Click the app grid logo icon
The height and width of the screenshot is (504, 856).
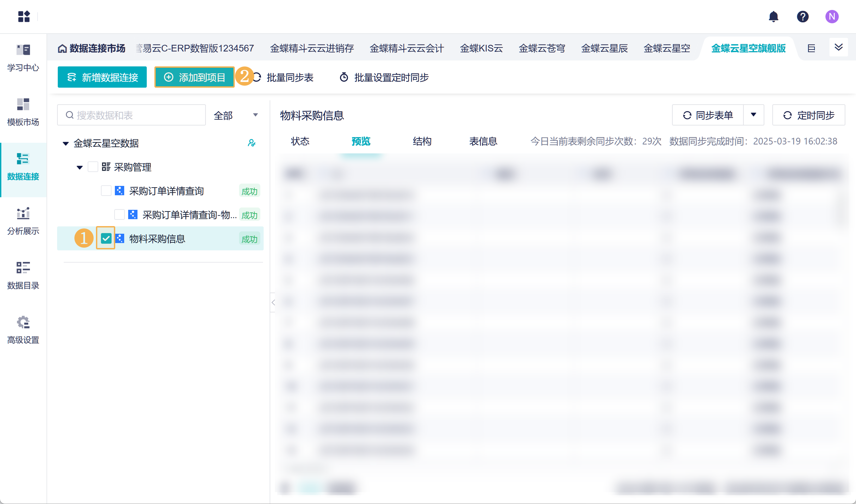(24, 16)
